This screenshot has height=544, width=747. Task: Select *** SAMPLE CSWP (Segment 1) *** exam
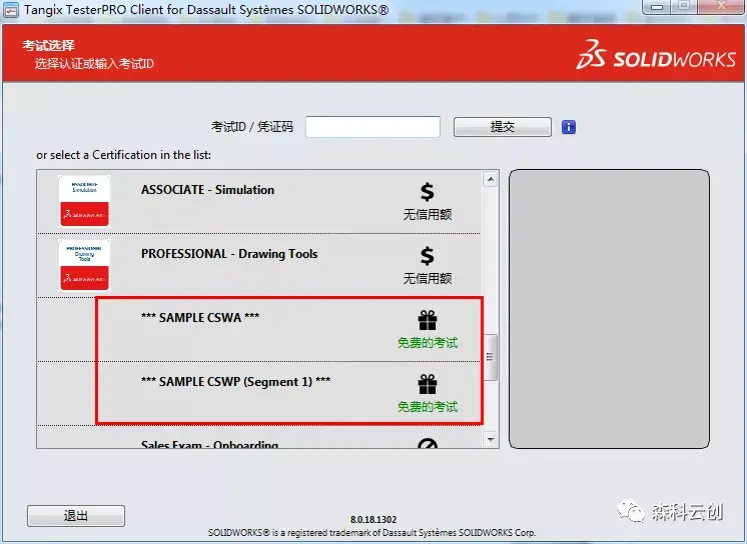(260, 393)
